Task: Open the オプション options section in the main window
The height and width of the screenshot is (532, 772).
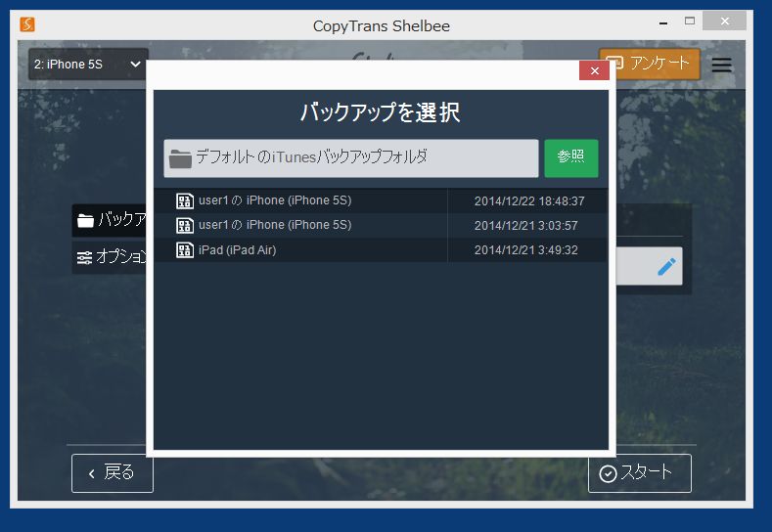Action: [x=110, y=257]
